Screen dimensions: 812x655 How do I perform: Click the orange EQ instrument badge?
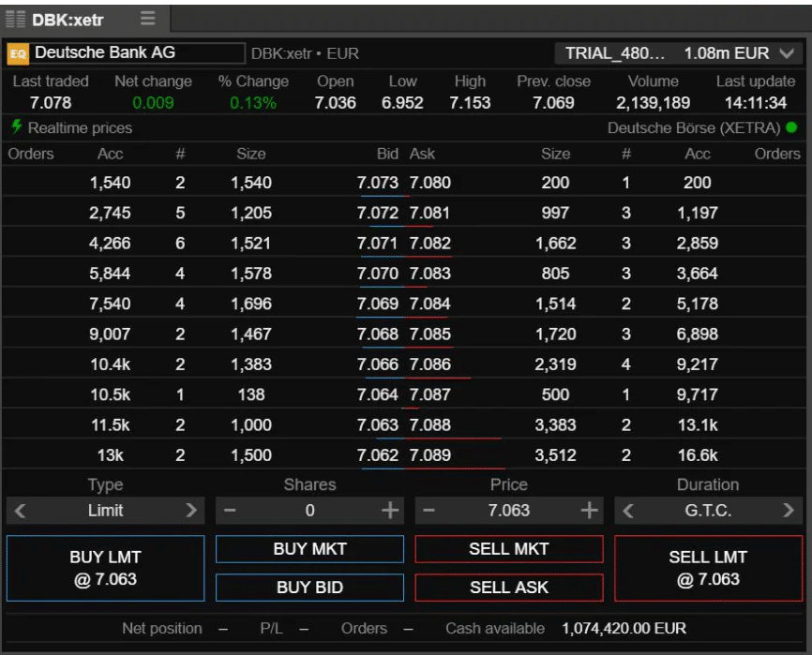[x=18, y=53]
